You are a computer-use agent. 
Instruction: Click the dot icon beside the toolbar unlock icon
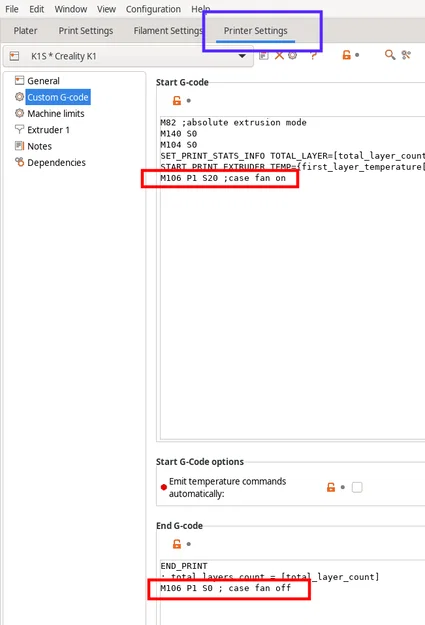tap(357, 55)
